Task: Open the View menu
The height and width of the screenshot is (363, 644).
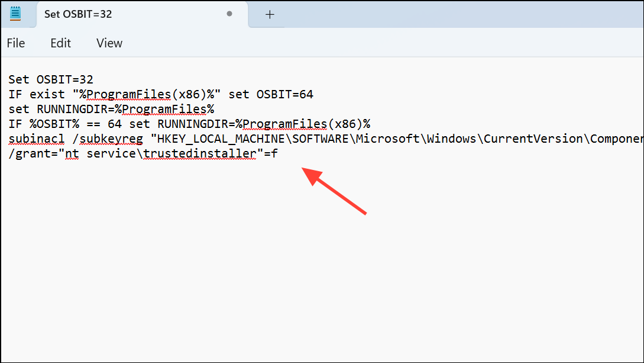Action: pos(109,43)
